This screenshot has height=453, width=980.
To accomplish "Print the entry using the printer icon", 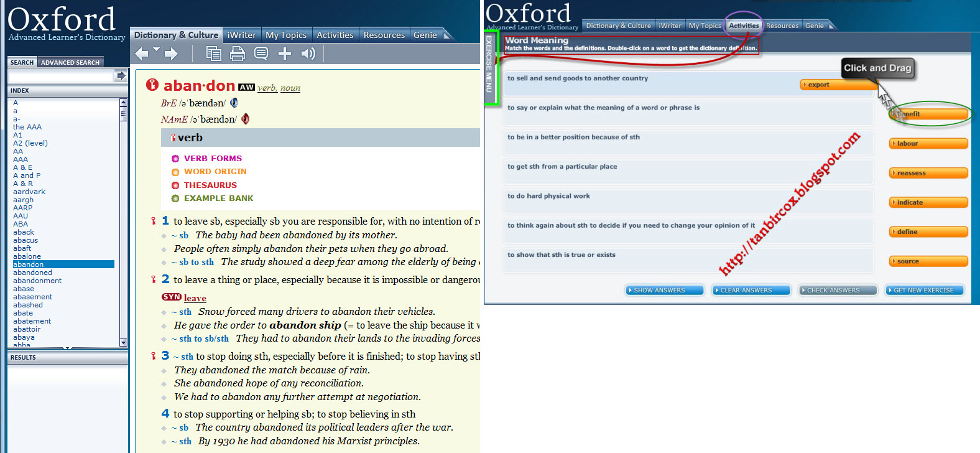I will click(237, 54).
